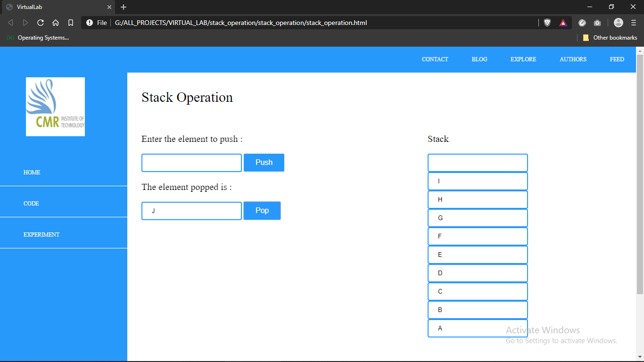
Task: Open the AUTHORS navigation link
Action: 573,59
